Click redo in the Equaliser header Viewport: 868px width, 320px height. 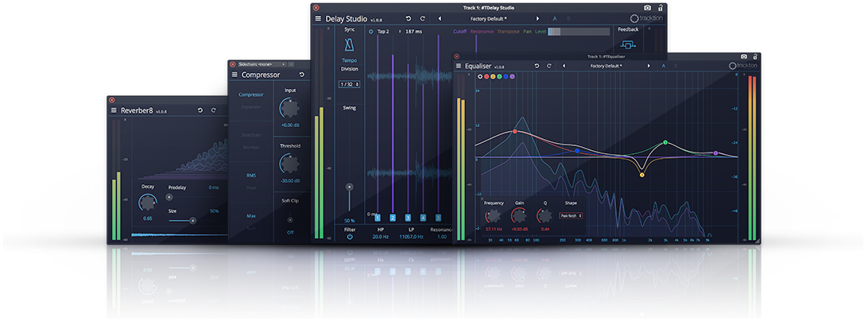549,66
